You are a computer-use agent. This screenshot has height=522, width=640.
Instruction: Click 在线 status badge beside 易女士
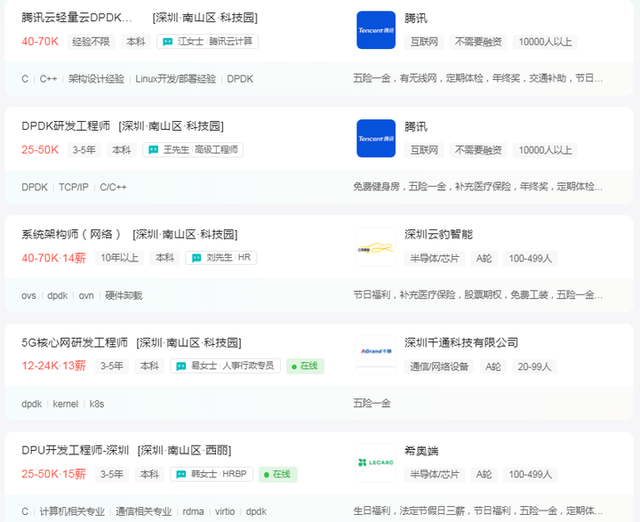[305, 366]
